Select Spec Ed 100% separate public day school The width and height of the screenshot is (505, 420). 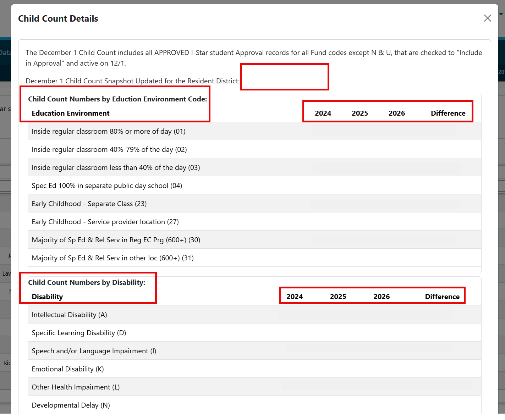pos(107,186)
